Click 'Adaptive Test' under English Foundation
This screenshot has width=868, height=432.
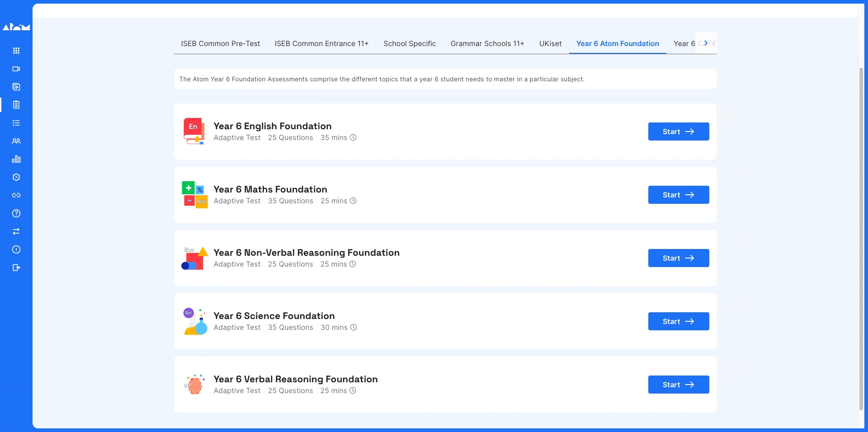[237, 137]
